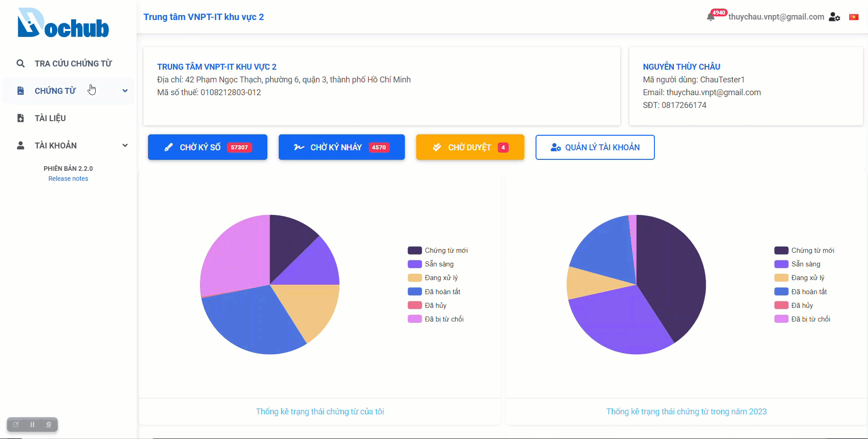Toggle Sẵn sàng swatch in 2023 chart legend
The image size is (868, 439).
coord(781,264)
